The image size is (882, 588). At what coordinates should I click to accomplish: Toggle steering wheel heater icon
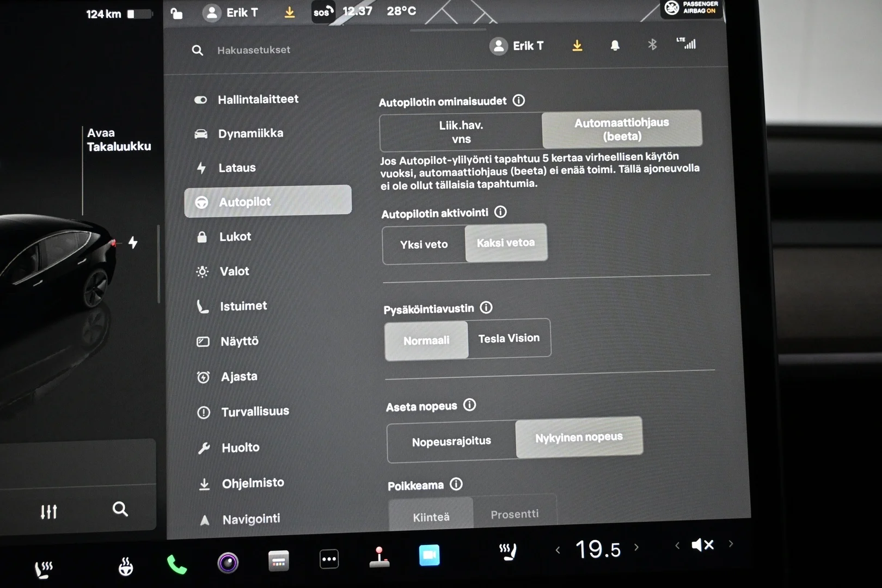(x=126, y=567)
